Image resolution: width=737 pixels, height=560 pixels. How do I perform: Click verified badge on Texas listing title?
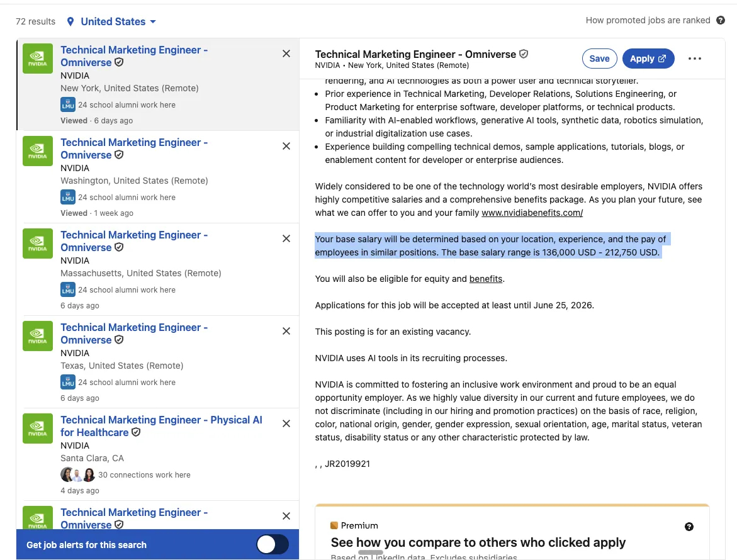point(119,340)
